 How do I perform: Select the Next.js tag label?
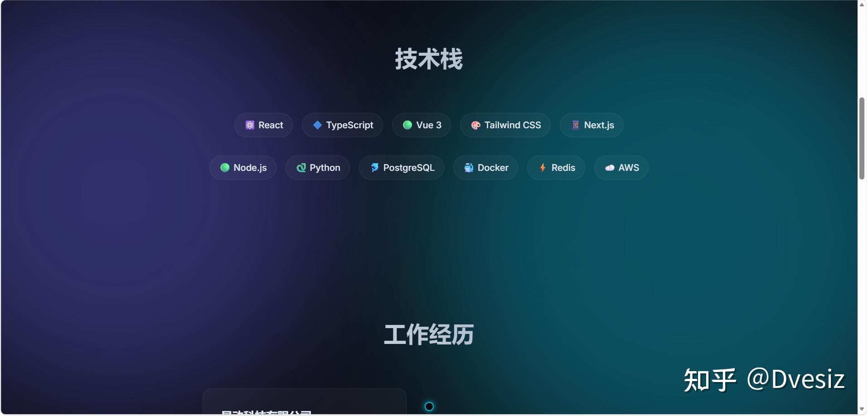click(x=599, y=126)
